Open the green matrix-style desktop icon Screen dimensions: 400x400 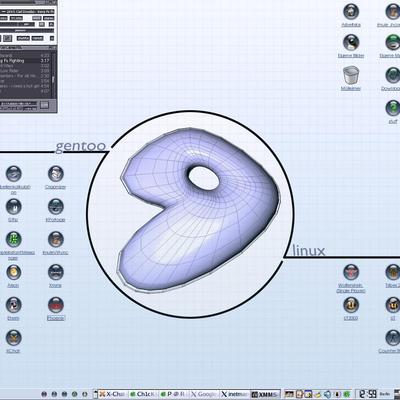point(14,239)
